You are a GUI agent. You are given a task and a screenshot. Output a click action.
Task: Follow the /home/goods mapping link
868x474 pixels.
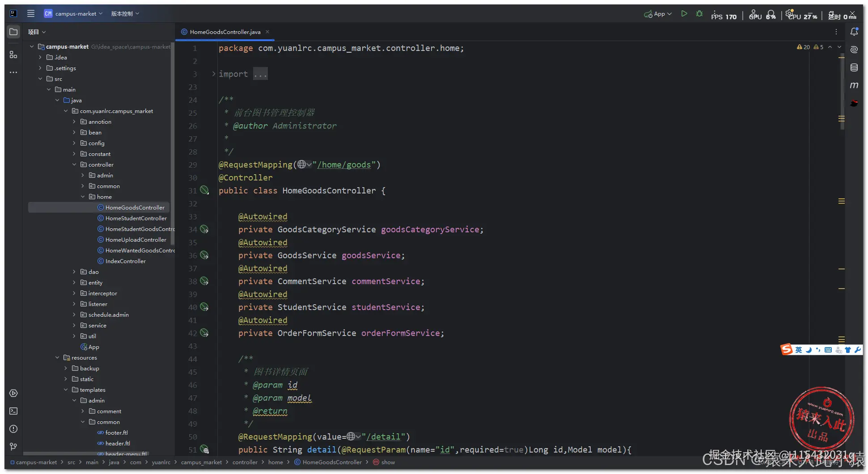[344, 164]
